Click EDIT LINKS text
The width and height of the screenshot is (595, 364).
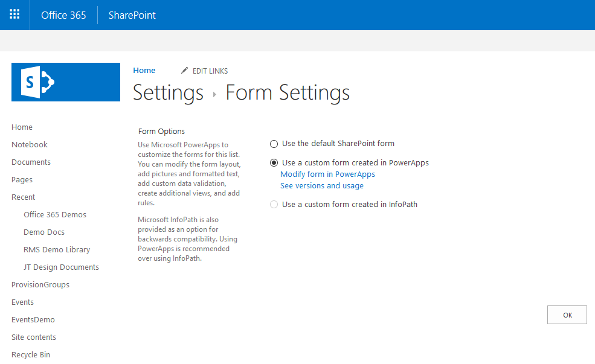(210, 71)
